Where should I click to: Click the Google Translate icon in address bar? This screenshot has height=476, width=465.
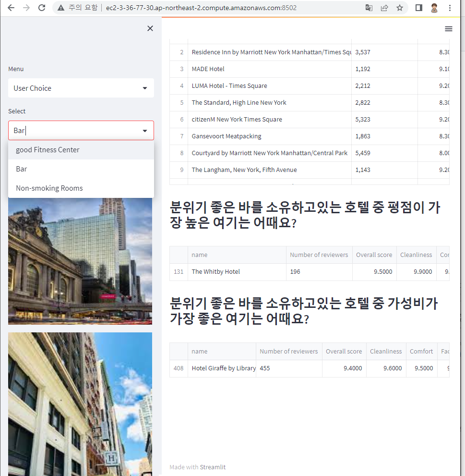368,8
